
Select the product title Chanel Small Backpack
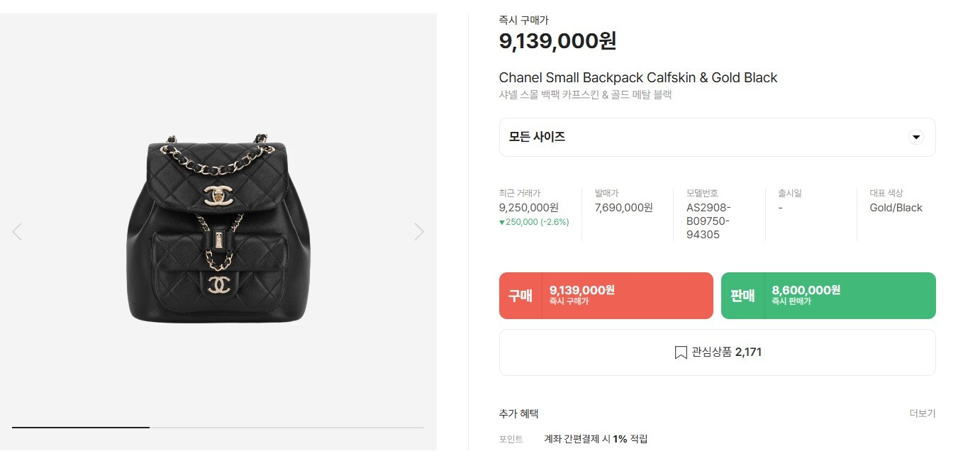coord(638,77)
